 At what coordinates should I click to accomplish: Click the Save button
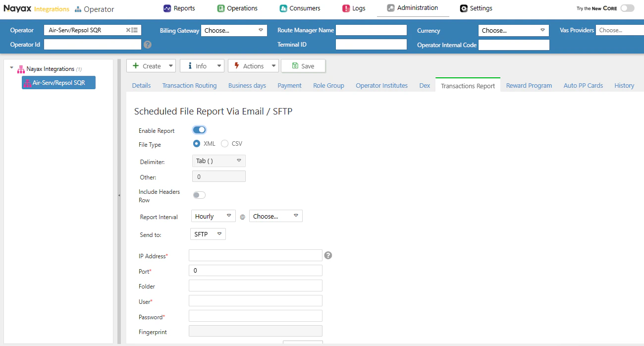click(303, 66)
